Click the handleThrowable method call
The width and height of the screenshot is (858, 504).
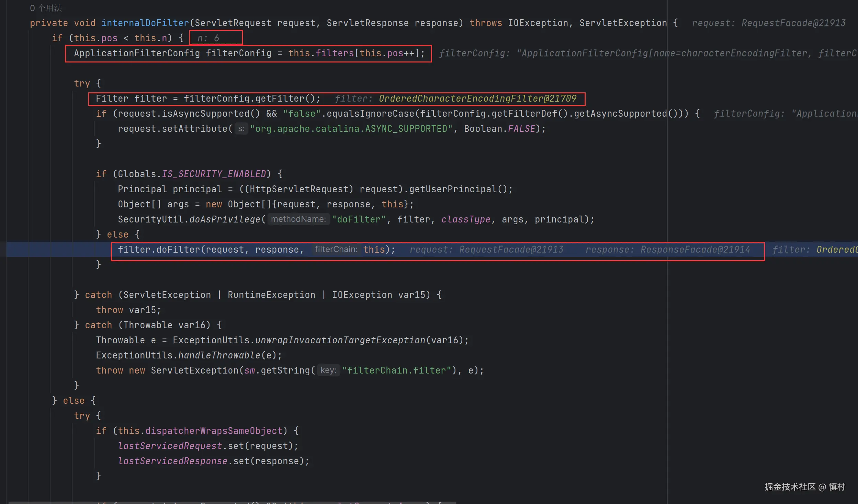[x=219, y=355]
